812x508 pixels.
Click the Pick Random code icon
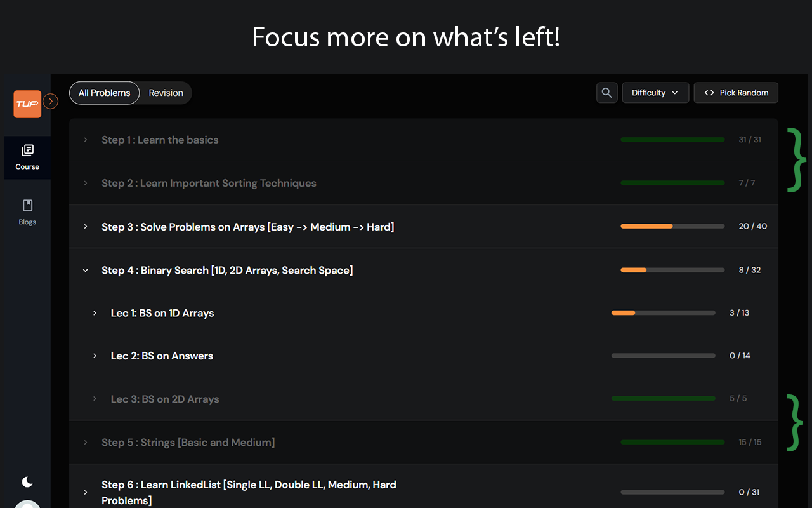(x=709, y=93)
